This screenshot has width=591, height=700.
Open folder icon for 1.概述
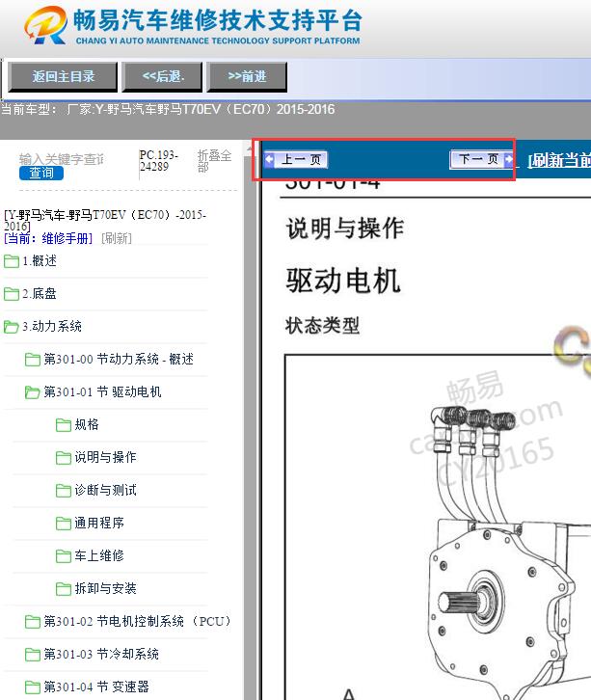click(x=12, y=261)
